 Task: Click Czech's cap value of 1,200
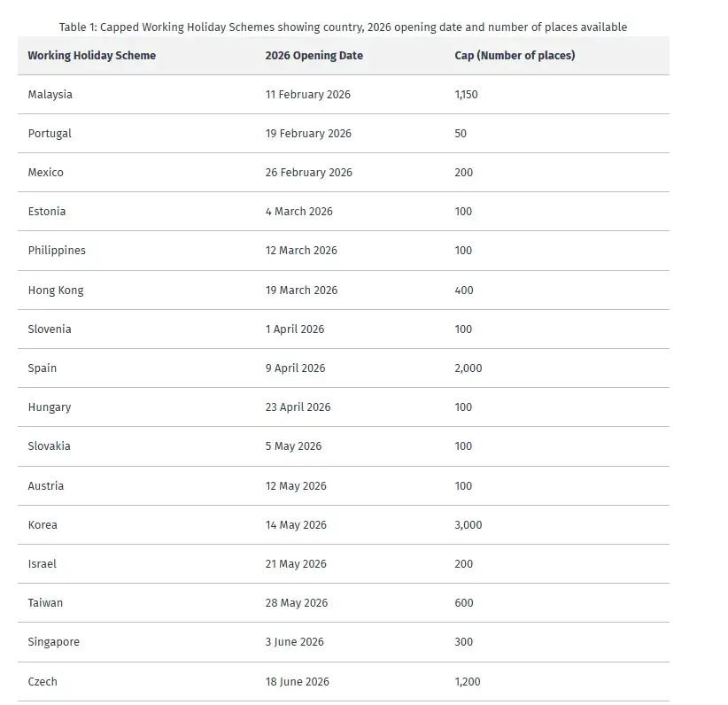467,681
